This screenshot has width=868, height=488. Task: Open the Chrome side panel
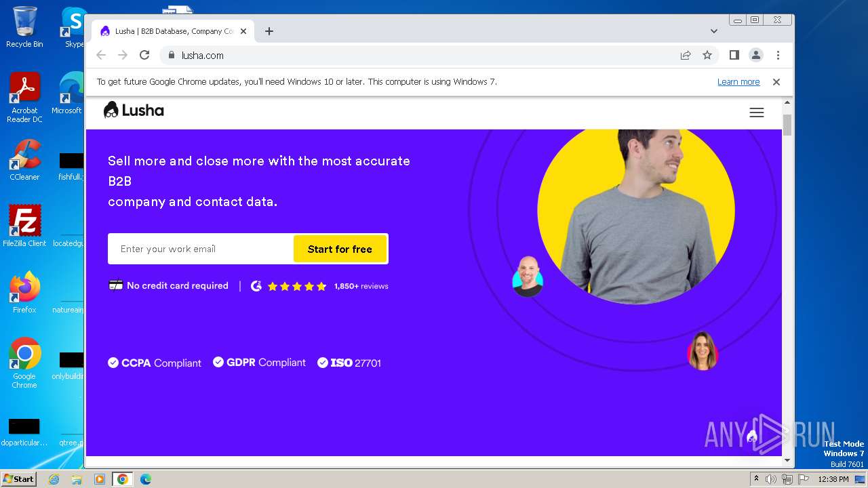click(734, 55)
